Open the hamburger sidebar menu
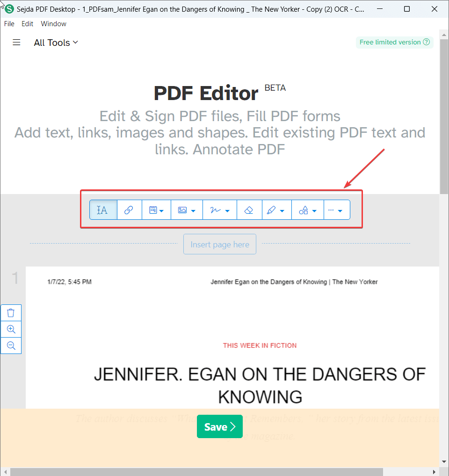 click(x=16, y=43)
